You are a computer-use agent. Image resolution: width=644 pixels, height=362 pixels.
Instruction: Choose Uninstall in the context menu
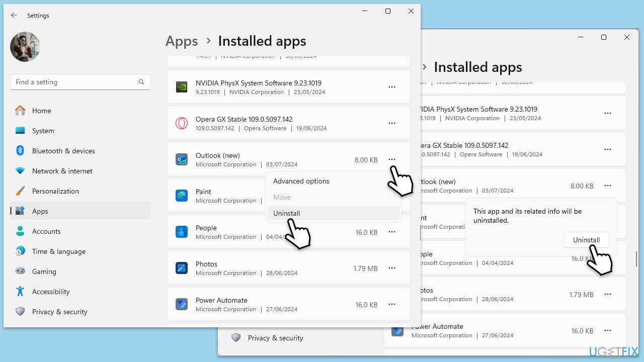point(333,213)
